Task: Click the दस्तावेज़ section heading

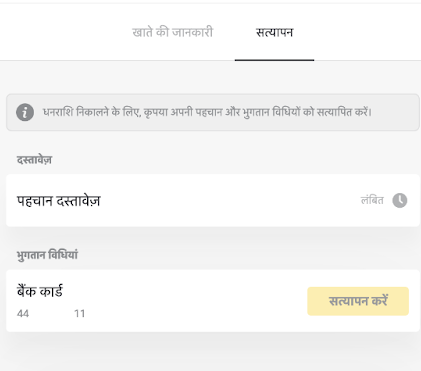Action: tap(34, 160)
